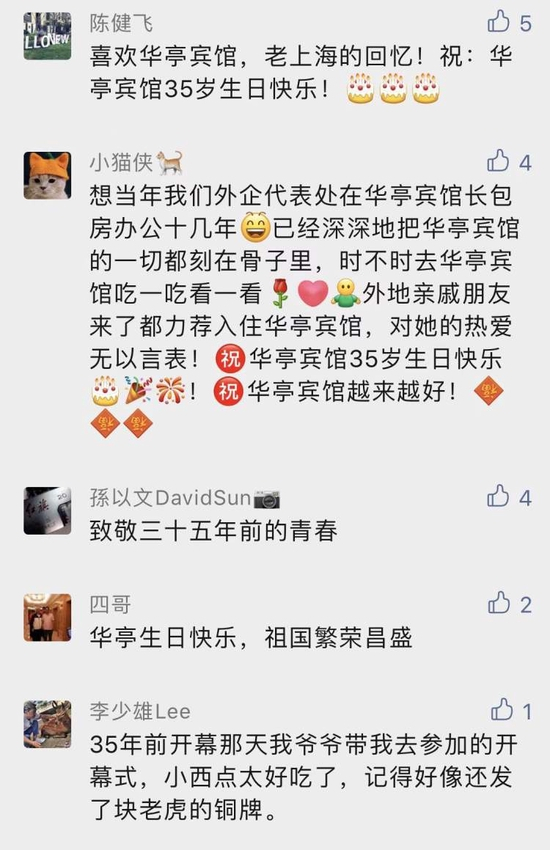The height and width of the screenshot is (850, 550).
Task: Open 李少雄Lee's avatar image
Action: (48, 724)
